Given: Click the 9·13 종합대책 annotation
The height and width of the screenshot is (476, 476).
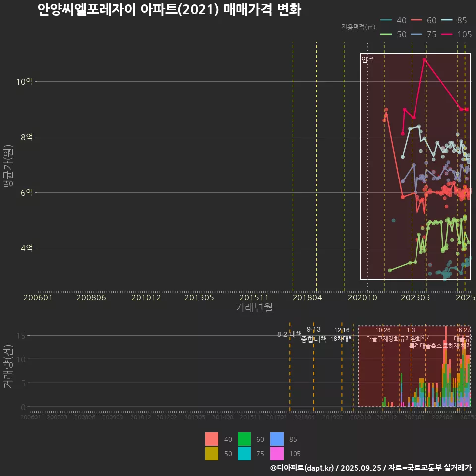Looking at the screenshot, I should point(314,334).
